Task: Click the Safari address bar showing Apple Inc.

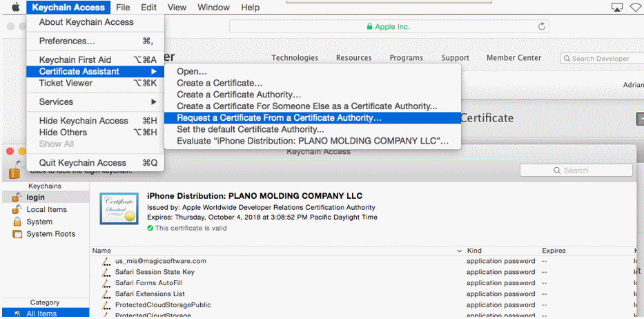Action: click(389, 27)
